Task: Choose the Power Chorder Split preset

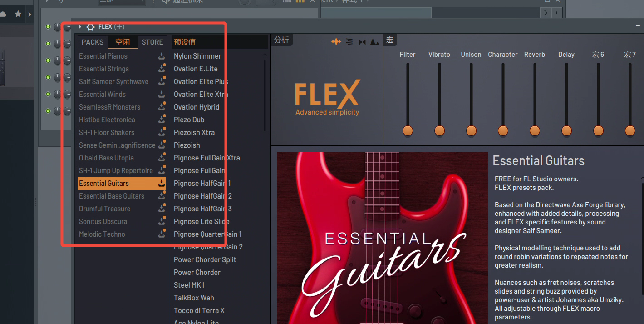Action: [205, 260]
